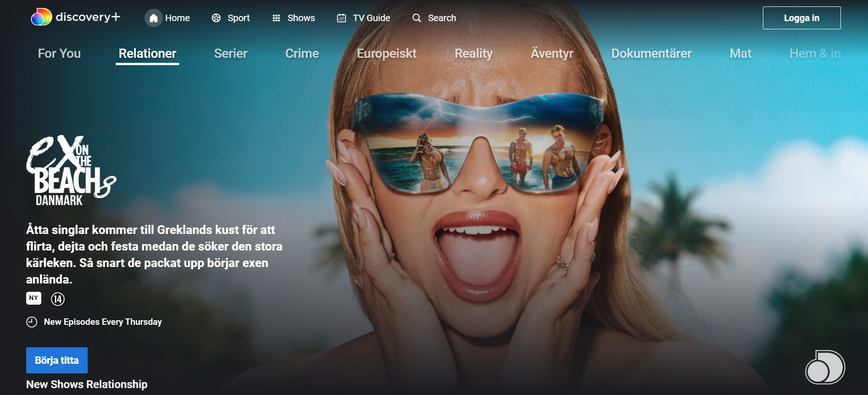Click the NY badge
The height and width of the screenshot is (395, 868).
pos(34,298)
